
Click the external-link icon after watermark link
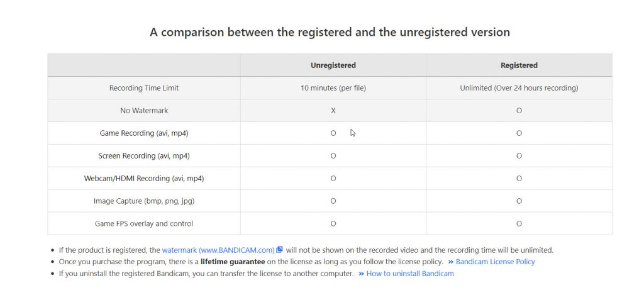click(x=279, y=249)
